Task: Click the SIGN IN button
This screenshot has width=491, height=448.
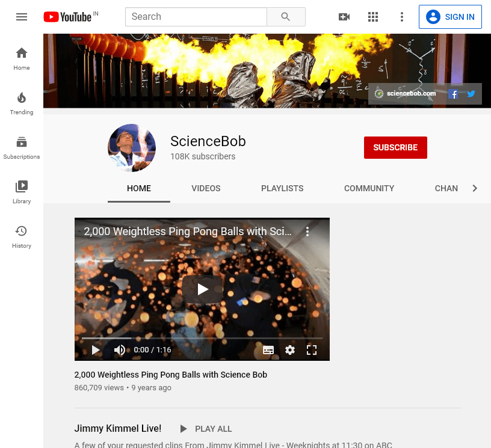Action: pos(450,17)
